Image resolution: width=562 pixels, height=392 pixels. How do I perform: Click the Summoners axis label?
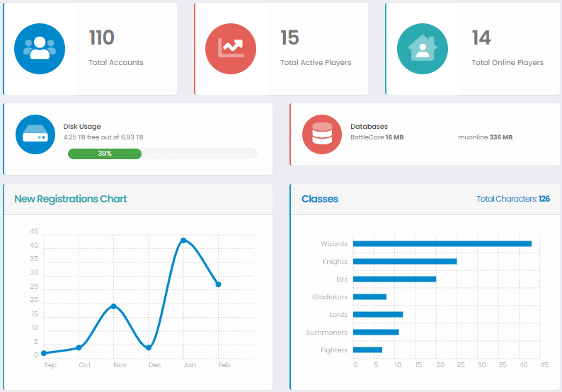(x=327, y=332)
